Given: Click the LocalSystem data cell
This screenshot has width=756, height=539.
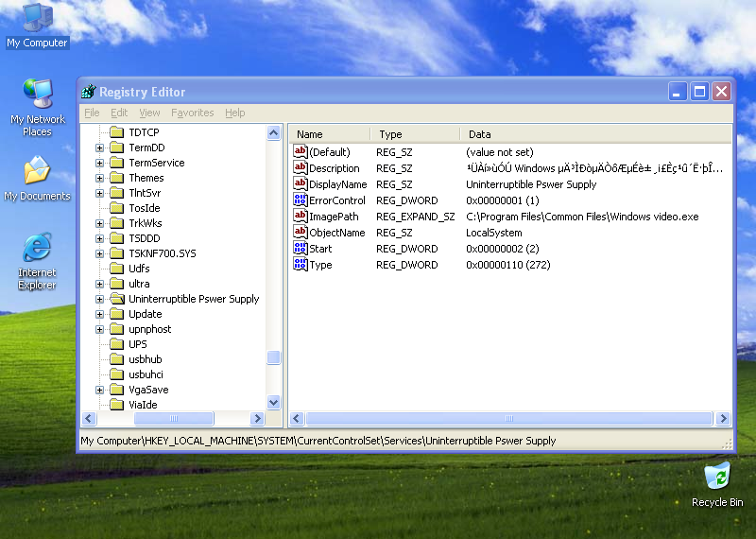Looking at the screenshot, I should (x=493, y=233).
